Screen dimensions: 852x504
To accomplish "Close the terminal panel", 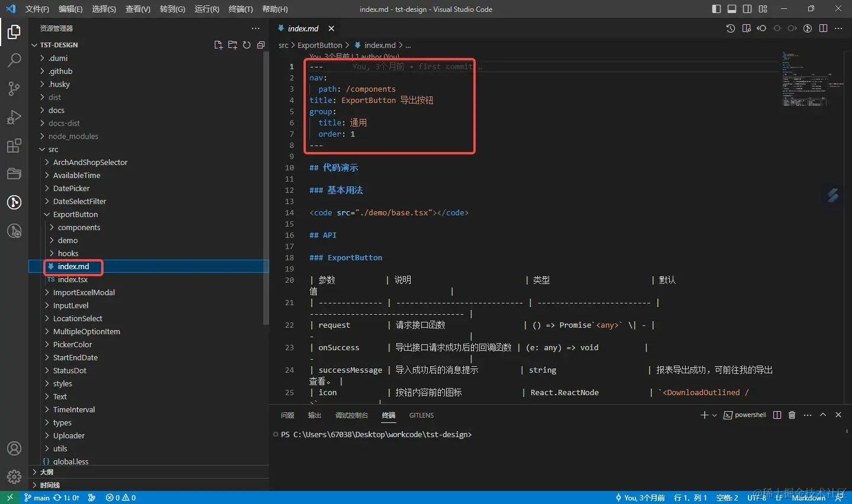I will tap(838, 415).
